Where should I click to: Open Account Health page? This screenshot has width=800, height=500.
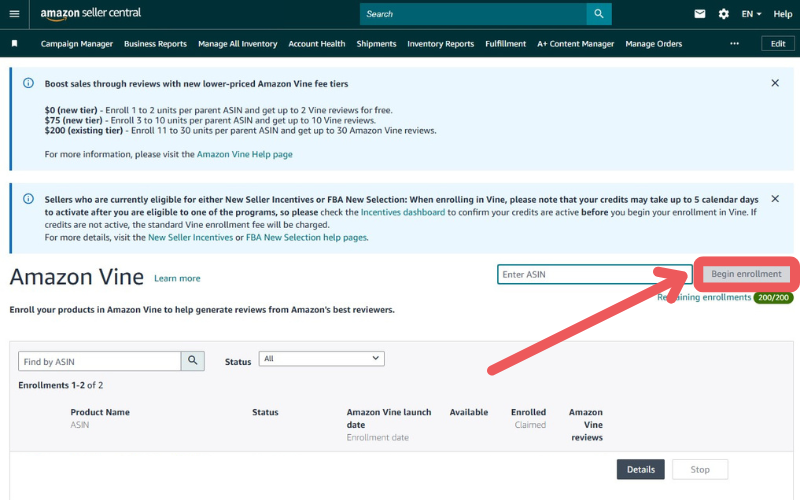pyautogui.click(x=316, y=44)
